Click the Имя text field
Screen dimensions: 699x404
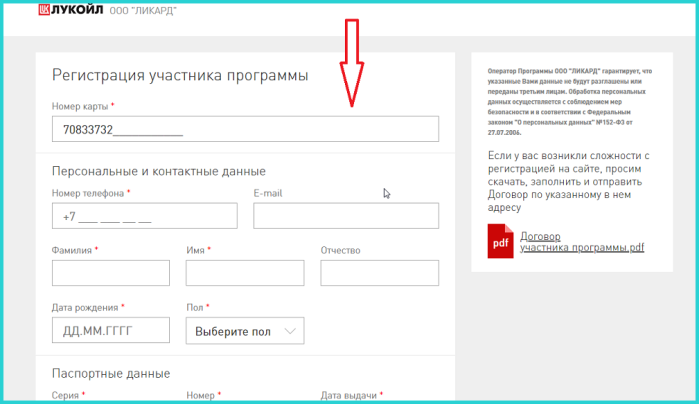(x=245, y=273)
